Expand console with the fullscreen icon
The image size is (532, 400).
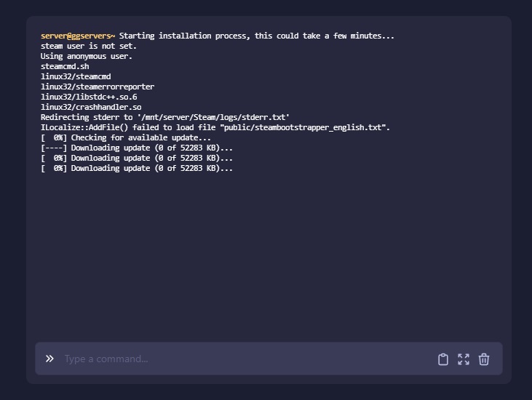[464, 359]
